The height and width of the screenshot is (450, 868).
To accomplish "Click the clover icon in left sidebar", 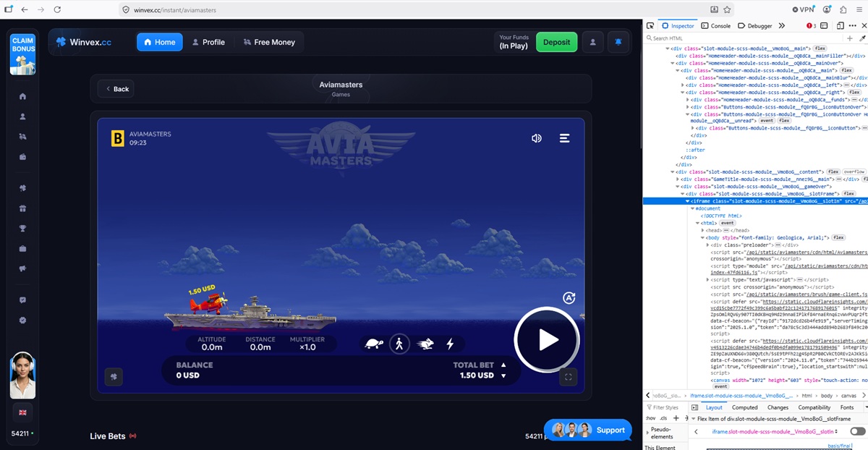I will click(23, 189).
